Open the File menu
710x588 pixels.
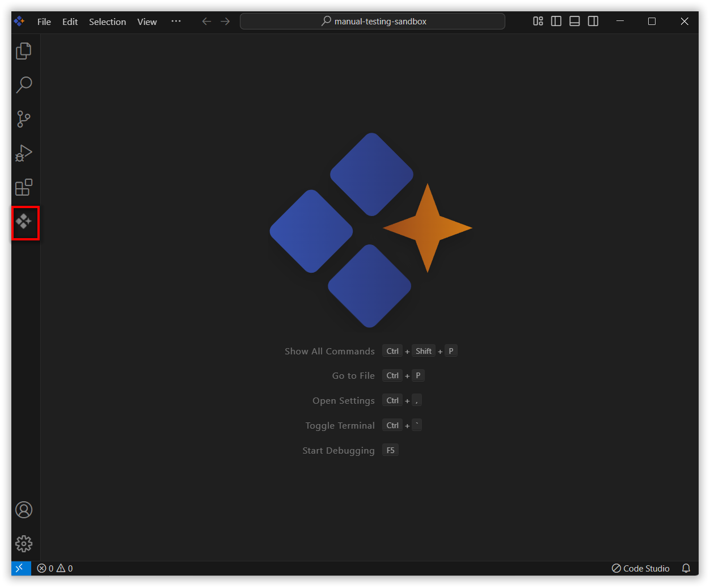[x=44, y=22]
